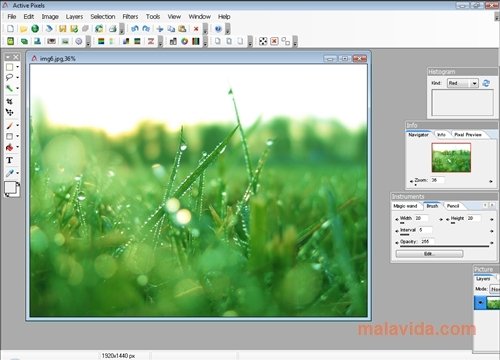This screenshot has height=360, width=500.
Task: Open the Filters menu
Action: (130, 17)
